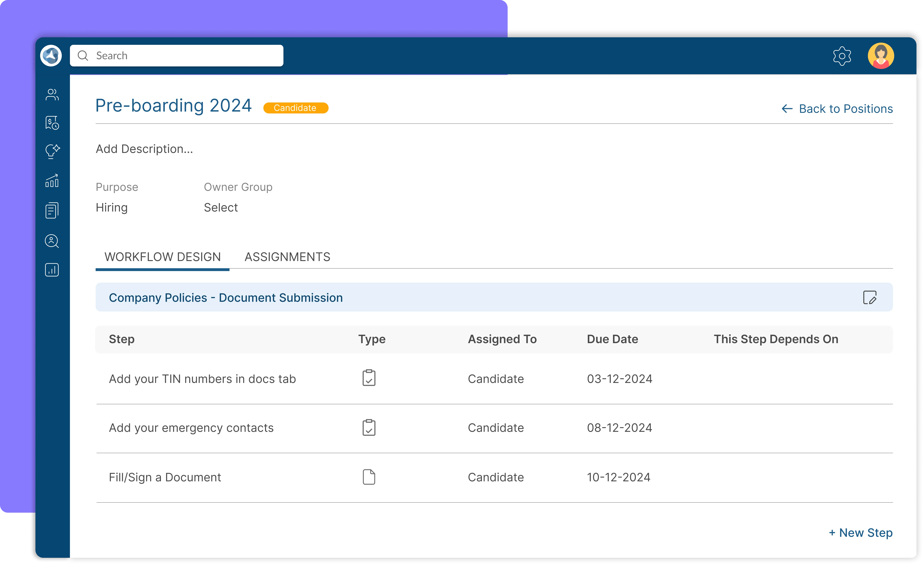Click the document icon for Fill/Sign step

coord(369,477)
